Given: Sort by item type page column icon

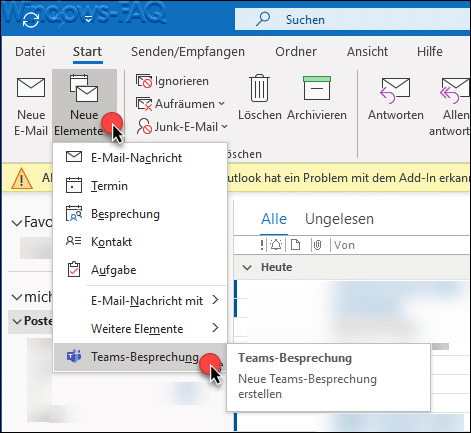Looking at the screenshot, I should [x=295, y=245].
